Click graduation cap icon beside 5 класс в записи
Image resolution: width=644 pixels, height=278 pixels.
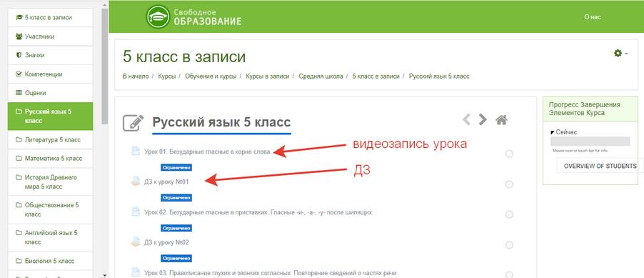point(19,18)
